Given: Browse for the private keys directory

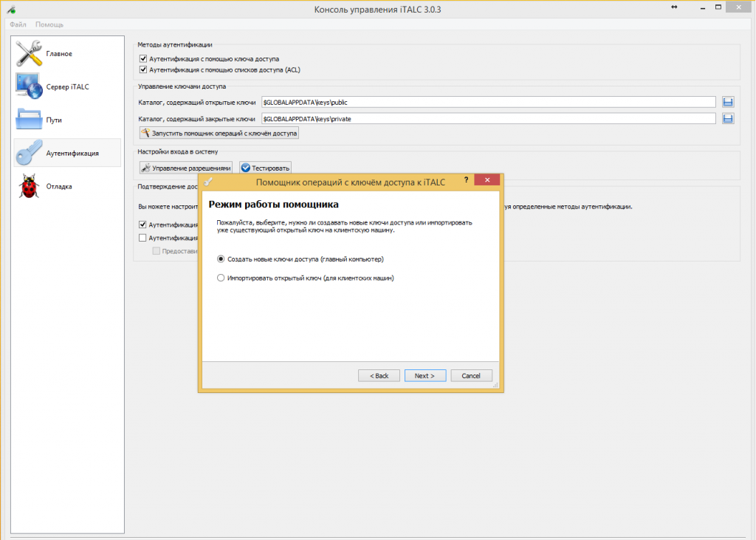Looking at the screenshot, I should point(728,118).
